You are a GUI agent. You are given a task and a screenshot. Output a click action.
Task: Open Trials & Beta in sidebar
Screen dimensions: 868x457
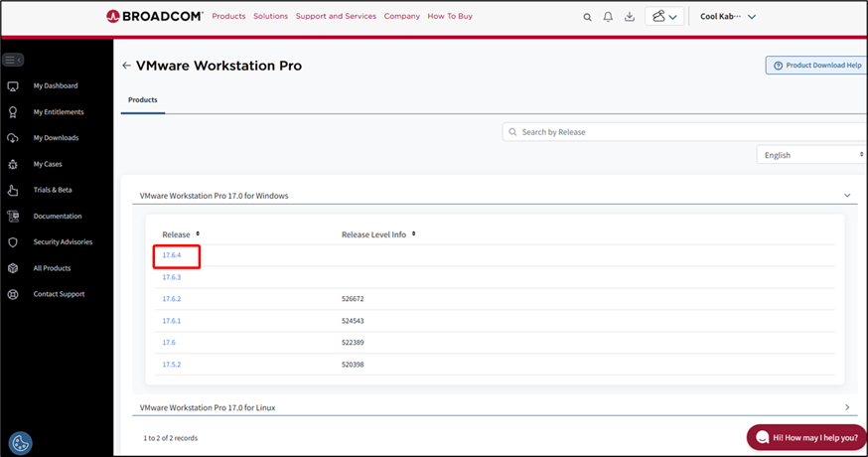coord(53,190)
